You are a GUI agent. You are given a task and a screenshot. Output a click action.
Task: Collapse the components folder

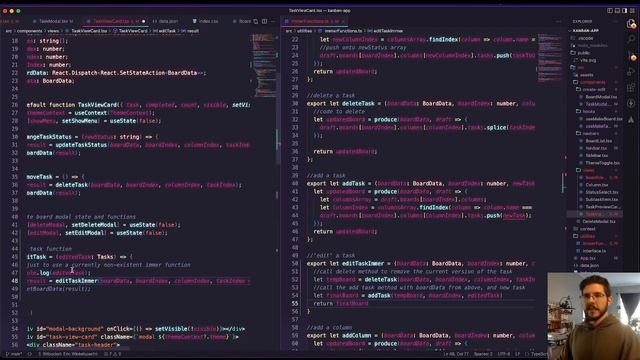click(x=592, y=82)
